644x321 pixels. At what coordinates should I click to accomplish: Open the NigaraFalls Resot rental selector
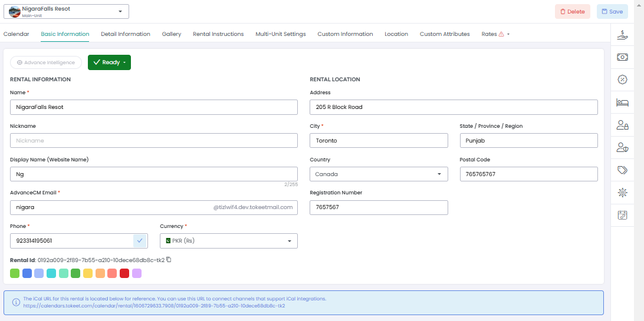pos(66,11)
